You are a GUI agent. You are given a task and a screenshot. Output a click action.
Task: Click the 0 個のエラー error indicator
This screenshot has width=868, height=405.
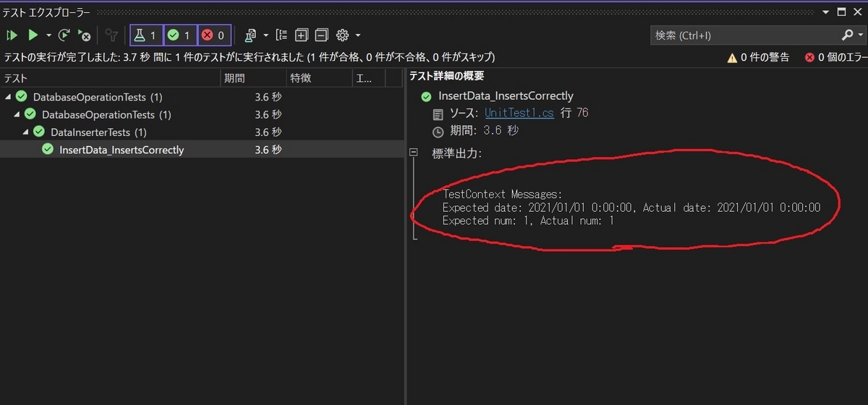[x=835, y=57]
